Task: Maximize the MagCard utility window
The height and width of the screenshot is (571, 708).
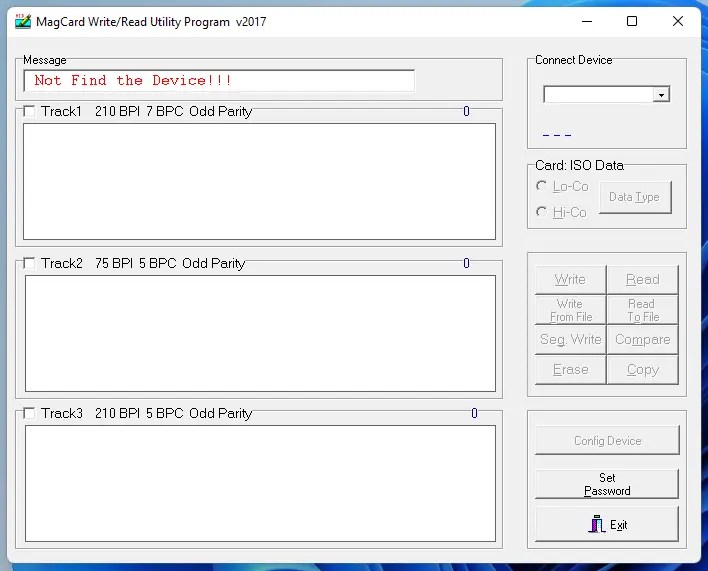Action: click(632, 21)
